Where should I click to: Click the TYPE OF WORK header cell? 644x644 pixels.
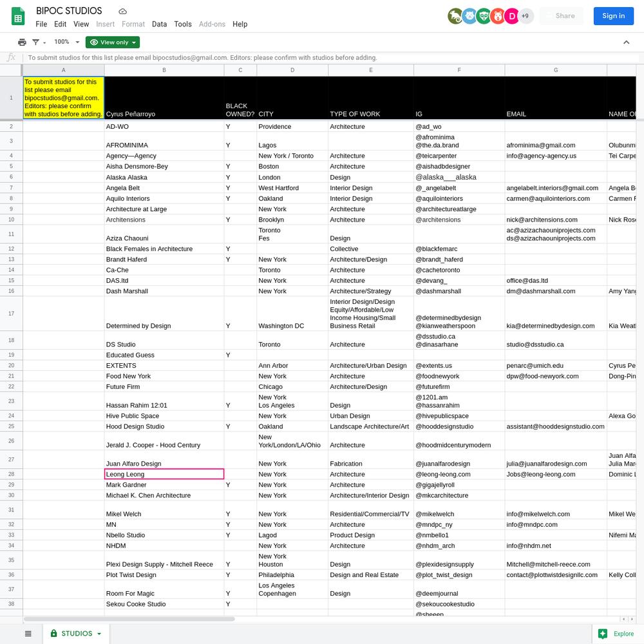click(x=371, y=98)
